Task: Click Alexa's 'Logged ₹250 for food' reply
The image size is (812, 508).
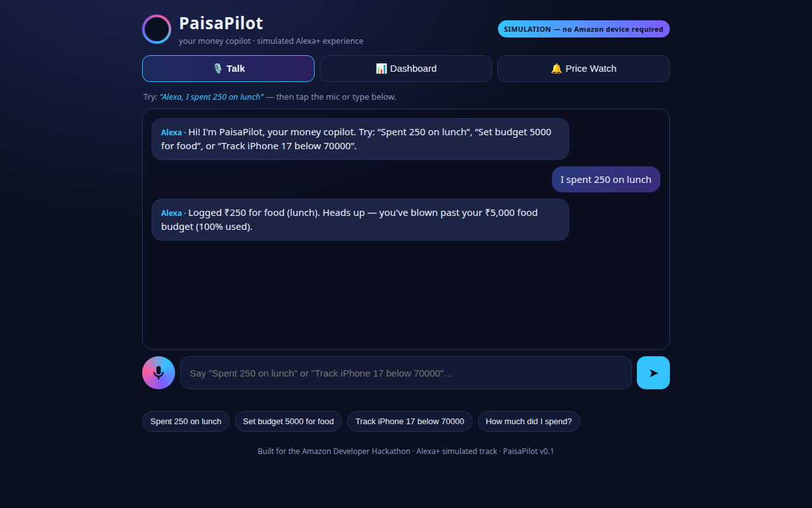Action: click(360, 220)
